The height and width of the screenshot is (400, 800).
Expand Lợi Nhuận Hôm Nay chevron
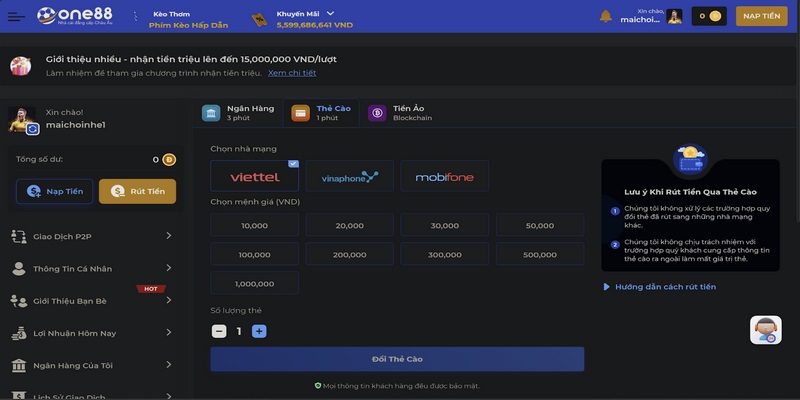pyautogui.click(x=169, y=333)
